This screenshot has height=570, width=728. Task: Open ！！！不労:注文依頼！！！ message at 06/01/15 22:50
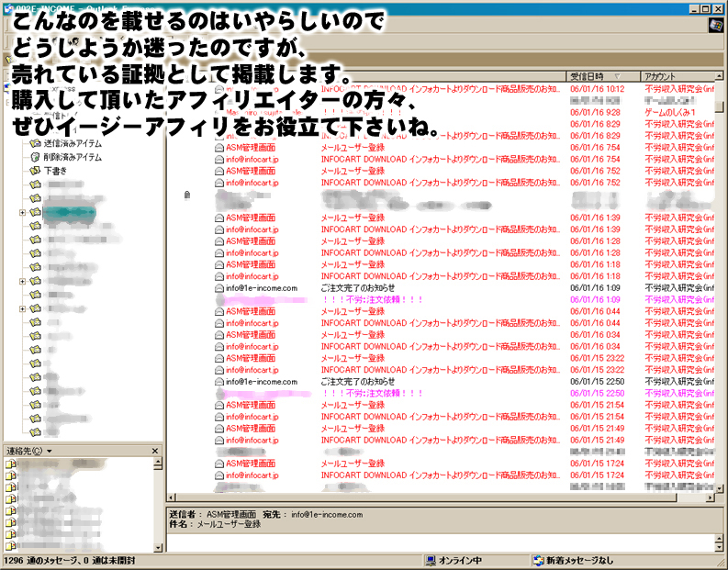[x=464, y=393]
